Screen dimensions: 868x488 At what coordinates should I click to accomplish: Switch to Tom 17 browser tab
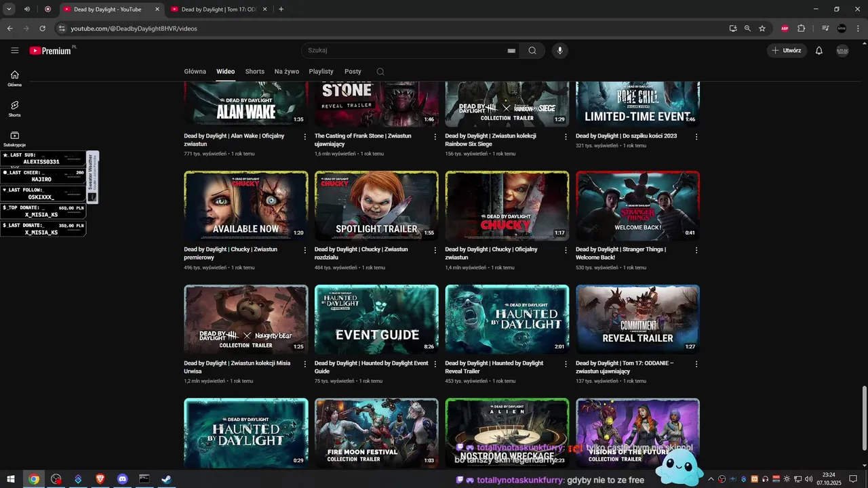(x=218, y=9)
